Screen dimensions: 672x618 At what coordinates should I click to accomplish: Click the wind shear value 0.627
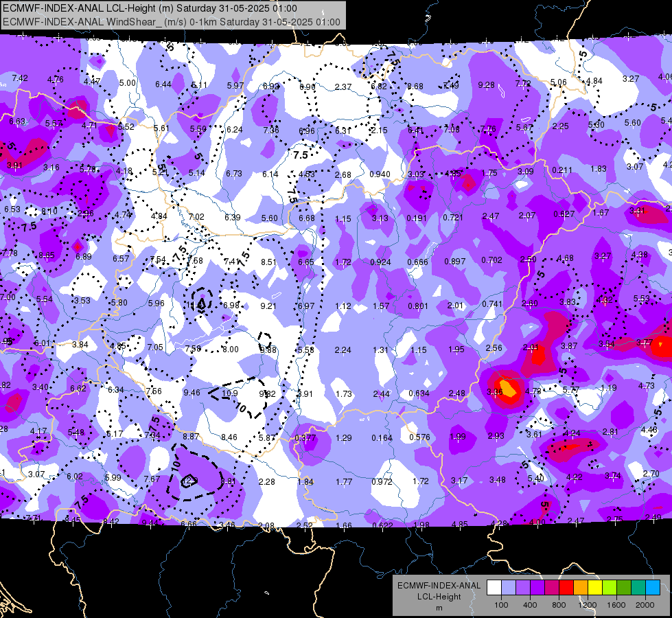coord(564,214)
